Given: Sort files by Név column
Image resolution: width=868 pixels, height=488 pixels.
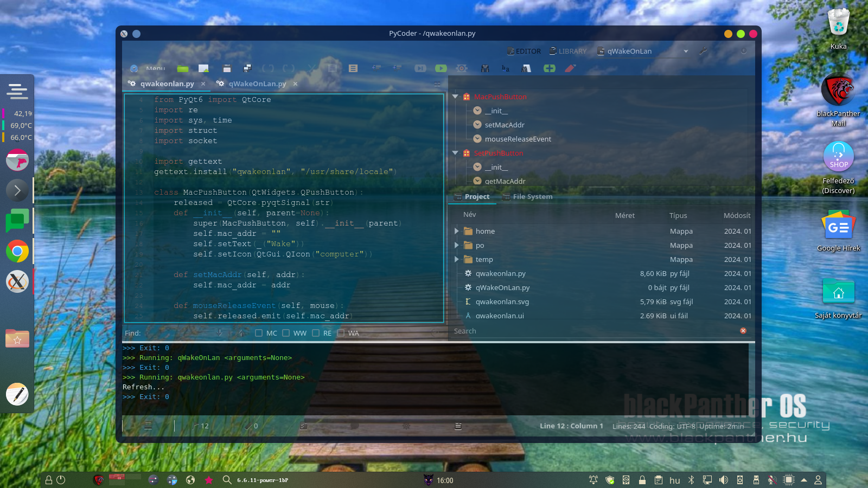Looking at the screenshot, I should click(470, 215).
